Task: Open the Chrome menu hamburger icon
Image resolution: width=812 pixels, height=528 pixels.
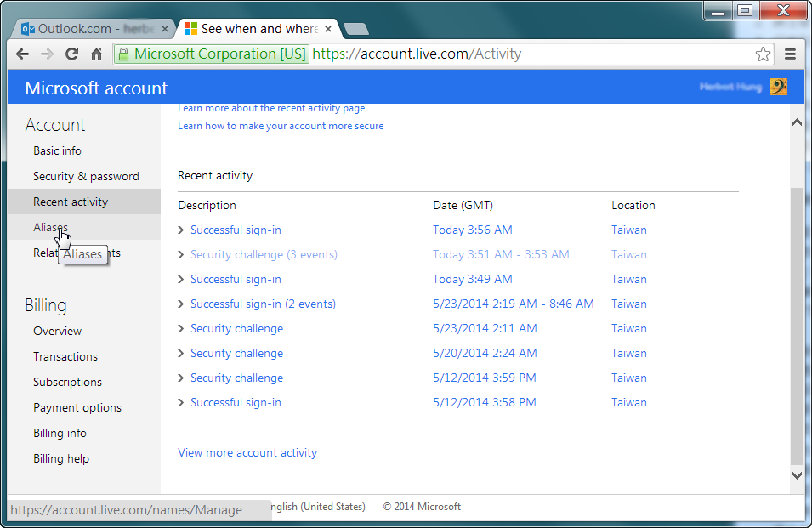Action: point(790,54)
